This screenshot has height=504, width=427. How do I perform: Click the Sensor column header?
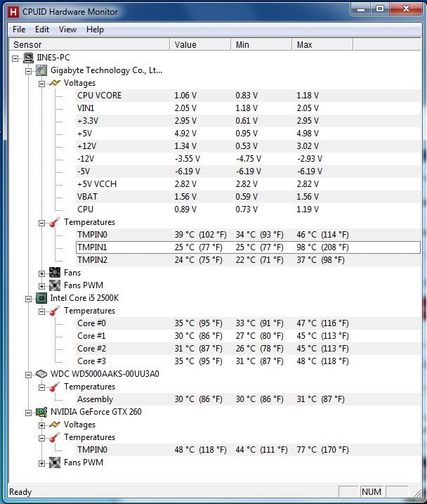tap(89, 44)
